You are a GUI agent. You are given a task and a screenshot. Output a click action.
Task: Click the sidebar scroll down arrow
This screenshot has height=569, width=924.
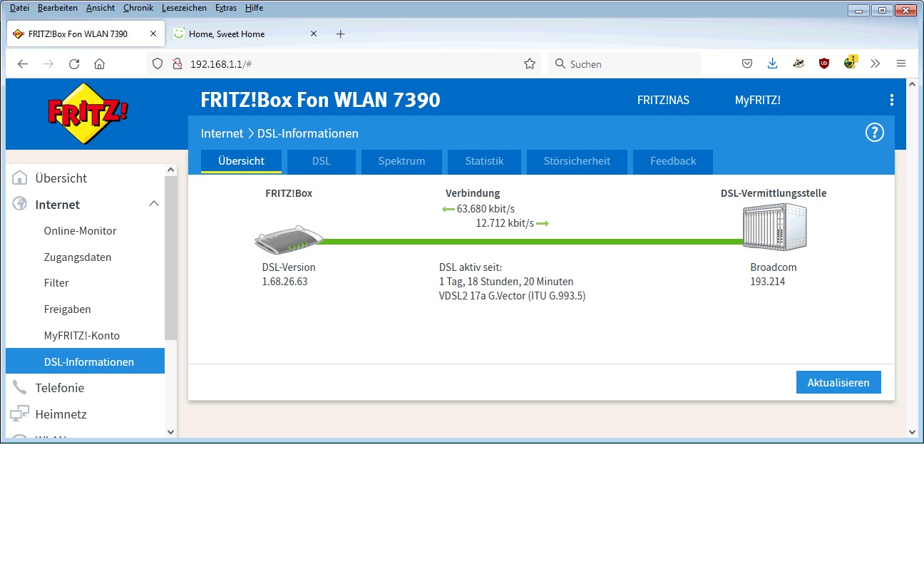170,431
